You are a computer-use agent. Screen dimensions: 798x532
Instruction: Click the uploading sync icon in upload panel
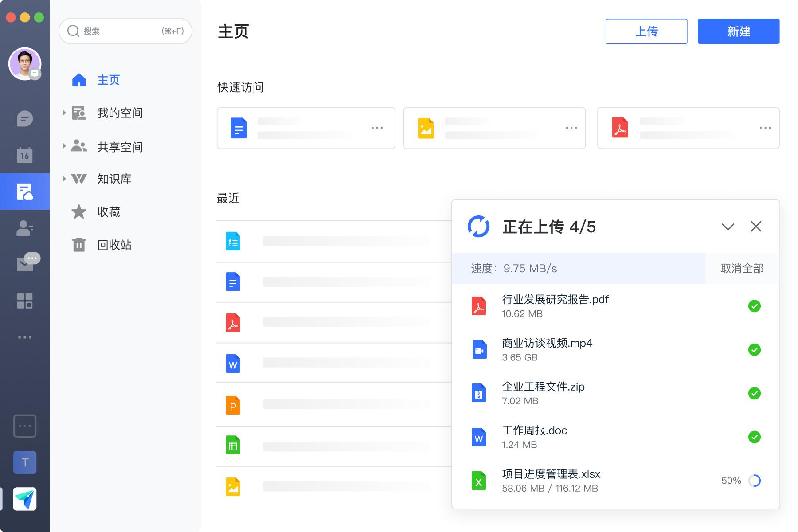[479, 227]
